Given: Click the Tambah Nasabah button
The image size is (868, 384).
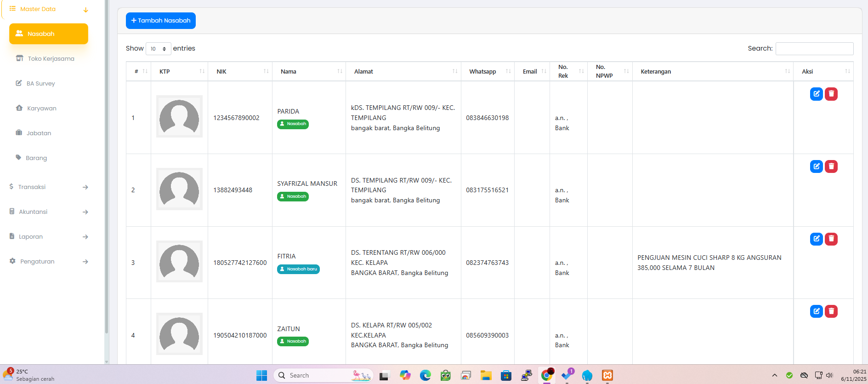Looking at the screenshot, I should coord(161,21).
